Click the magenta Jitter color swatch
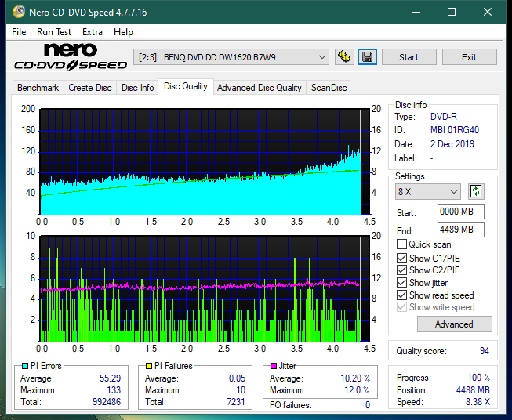 tap(274, 366)
